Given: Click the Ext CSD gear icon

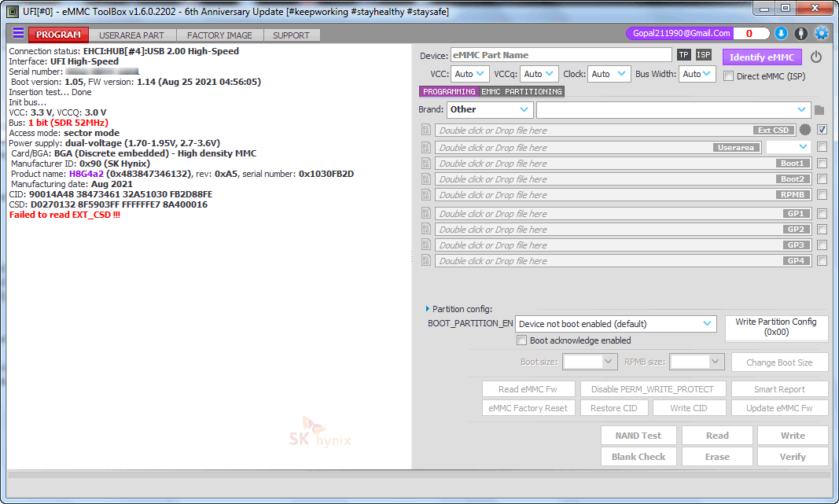Looking at the screenshot, I should click(x=804, y=130).
